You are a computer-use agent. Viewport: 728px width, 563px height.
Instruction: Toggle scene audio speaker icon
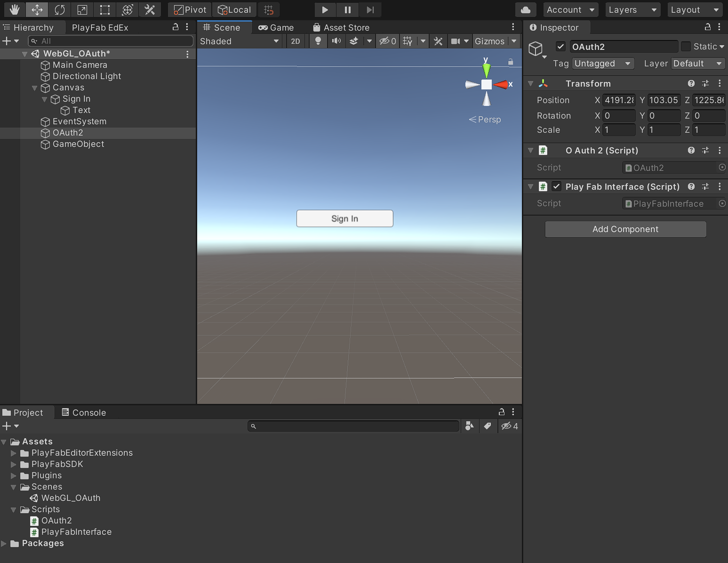tap(336, 41)
